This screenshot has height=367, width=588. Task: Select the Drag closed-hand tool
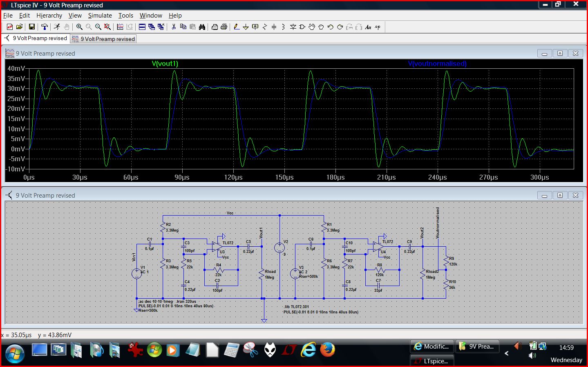pyautogui.click(x=321, y=27)
